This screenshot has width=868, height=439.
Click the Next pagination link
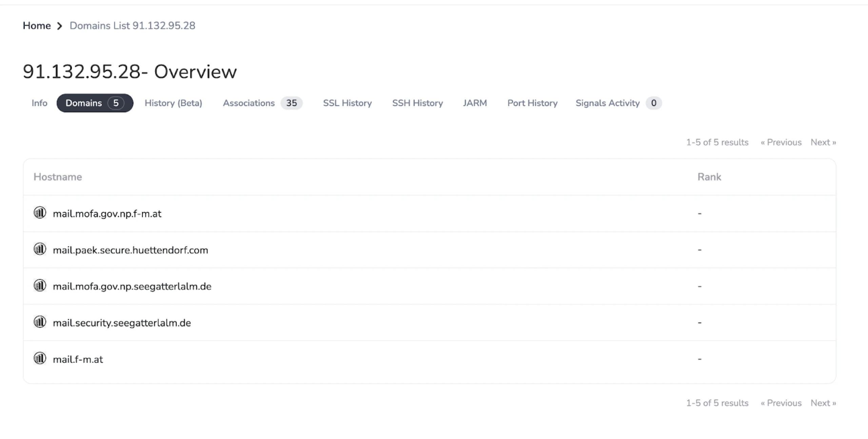(823, 142)
